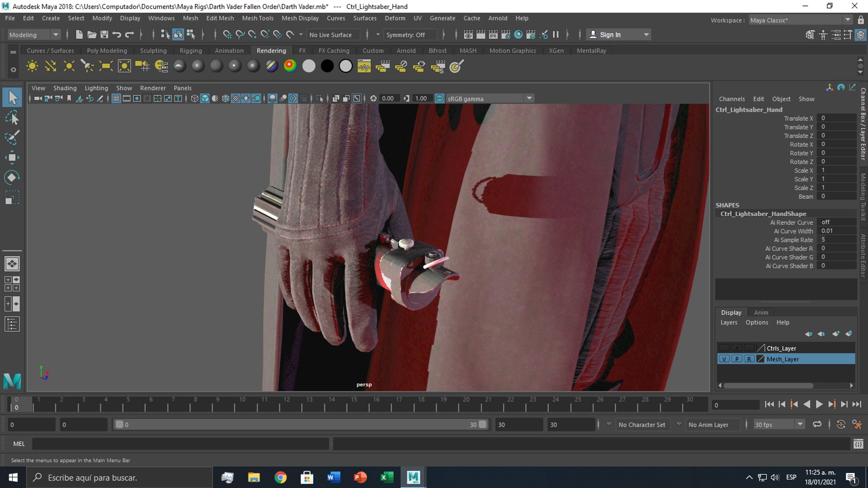Create an ambient light from the shelf
Image resolution: width=868 pixels, height=488 pixels.
pyautogui.click(x=32, y=66)
